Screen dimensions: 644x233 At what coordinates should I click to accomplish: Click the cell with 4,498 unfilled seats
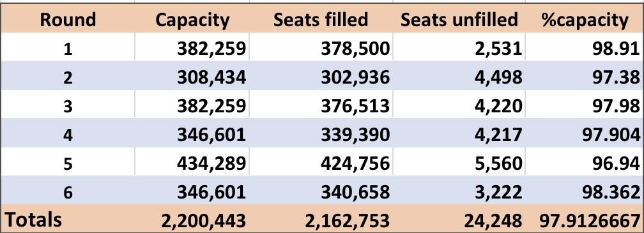coord(459,75)
